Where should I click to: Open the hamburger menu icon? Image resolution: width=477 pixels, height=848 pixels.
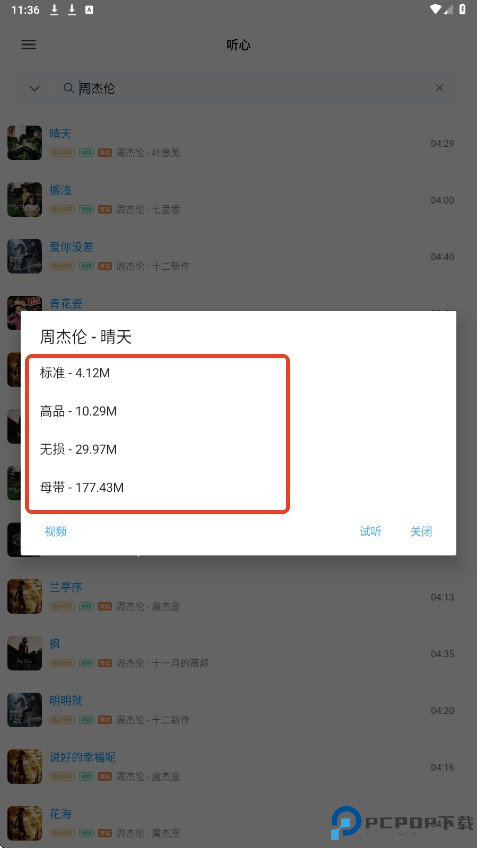(x=29, y=45)
